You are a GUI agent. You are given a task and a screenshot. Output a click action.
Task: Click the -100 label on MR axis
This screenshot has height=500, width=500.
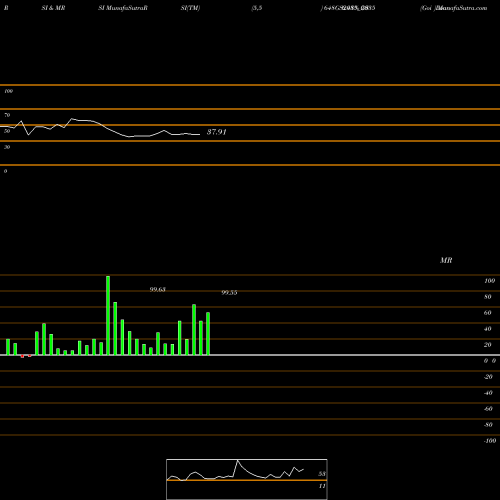click(x=490, y=441)
